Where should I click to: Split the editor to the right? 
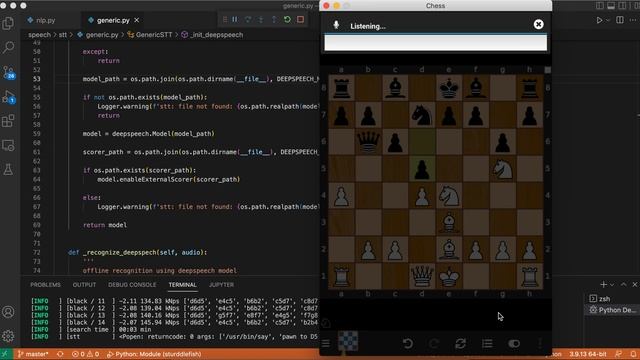[620, 20]
